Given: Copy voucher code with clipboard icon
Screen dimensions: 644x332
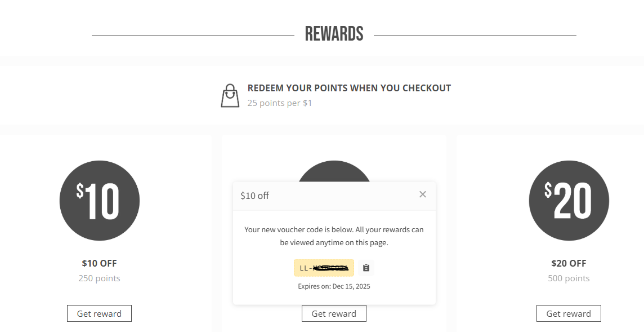Looking at the screenshot, I should [x=366, y=268].
